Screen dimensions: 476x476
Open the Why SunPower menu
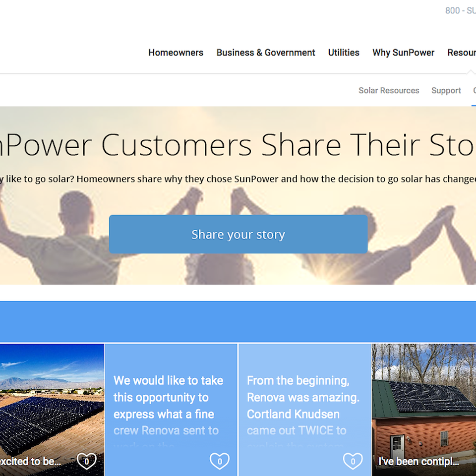403,53
